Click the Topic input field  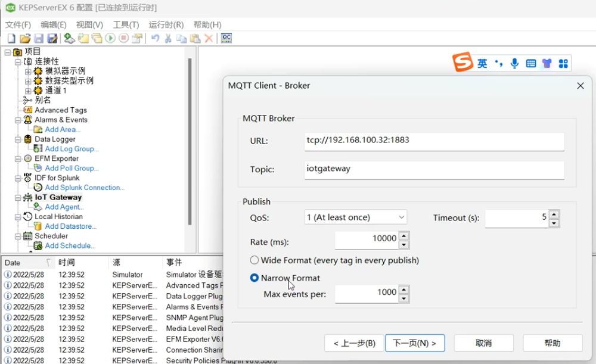click(x=434, y=170)
